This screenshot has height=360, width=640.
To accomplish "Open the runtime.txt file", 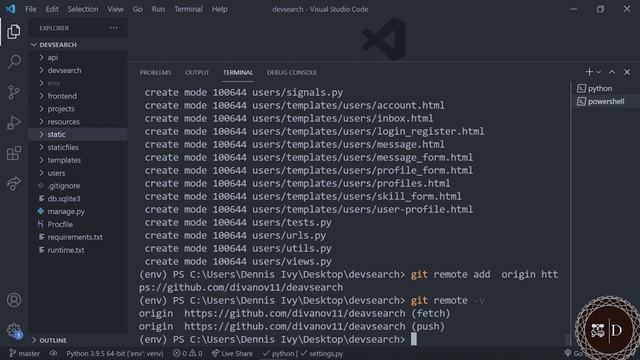I will [78, 250].
